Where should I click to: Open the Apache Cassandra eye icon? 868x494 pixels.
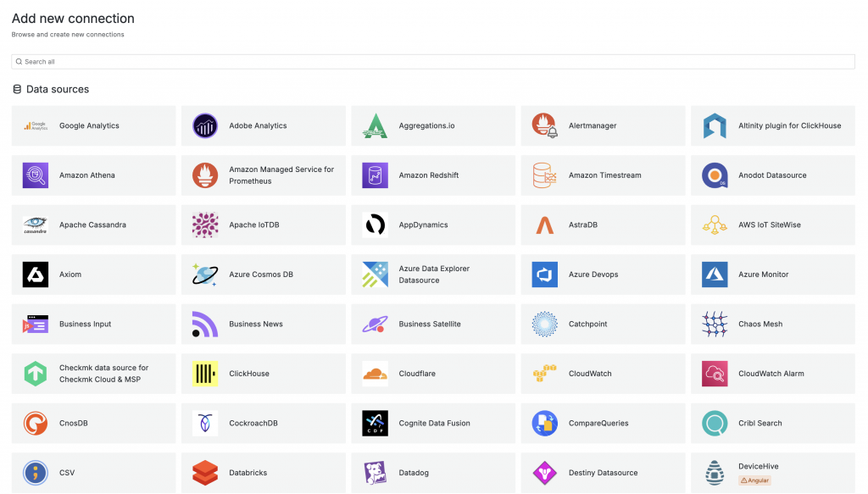pos(36,225)
